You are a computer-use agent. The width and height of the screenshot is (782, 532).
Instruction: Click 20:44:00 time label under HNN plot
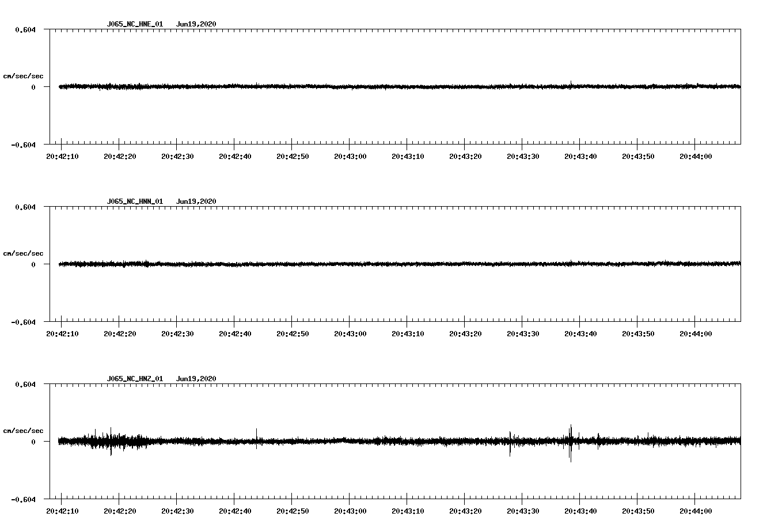(696, 334)
